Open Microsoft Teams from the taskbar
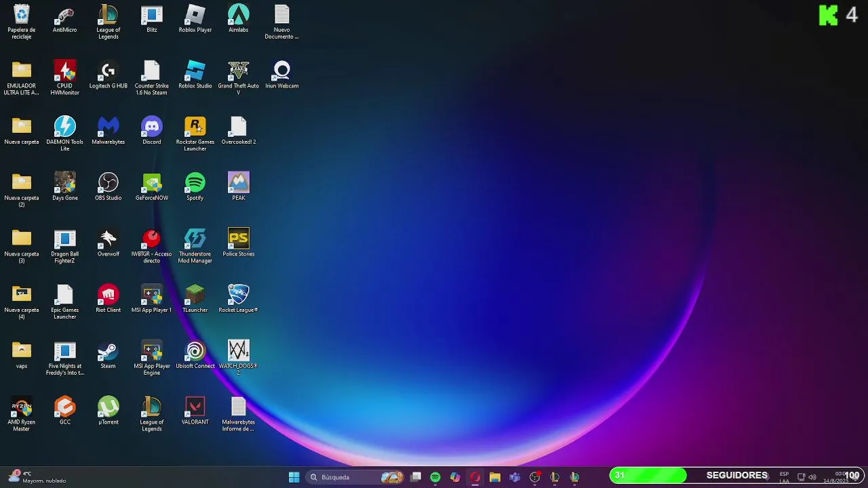 tap(515, 477)
